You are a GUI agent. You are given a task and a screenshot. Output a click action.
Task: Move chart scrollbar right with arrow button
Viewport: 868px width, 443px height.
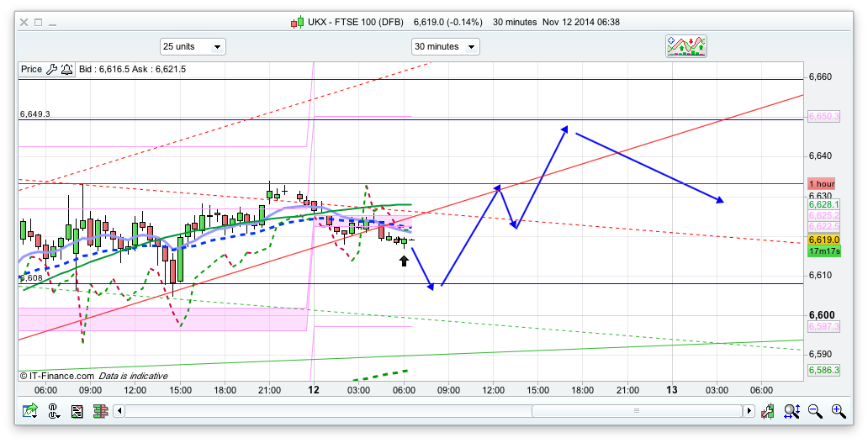coord(749,411)
